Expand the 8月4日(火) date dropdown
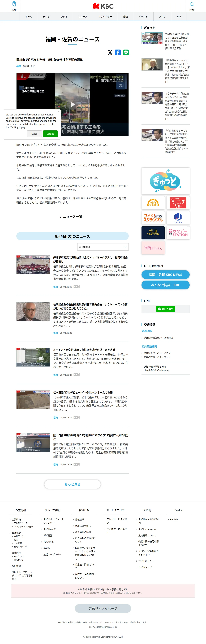 point(103,247)
